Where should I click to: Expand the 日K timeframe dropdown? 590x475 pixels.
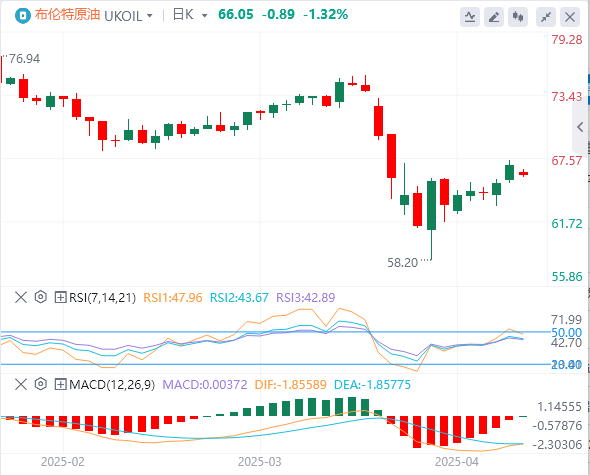point(205,16)
